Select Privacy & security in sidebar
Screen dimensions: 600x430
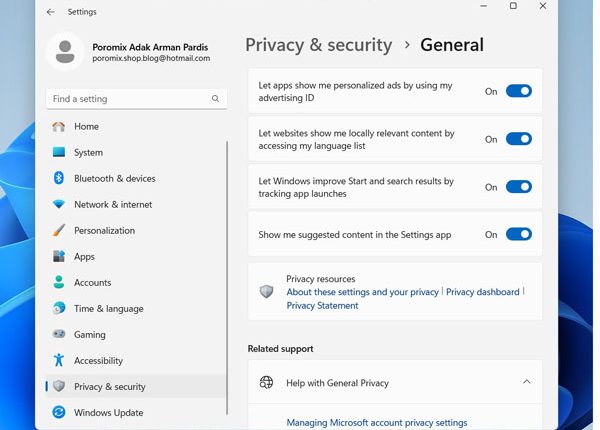click(136, 386)
